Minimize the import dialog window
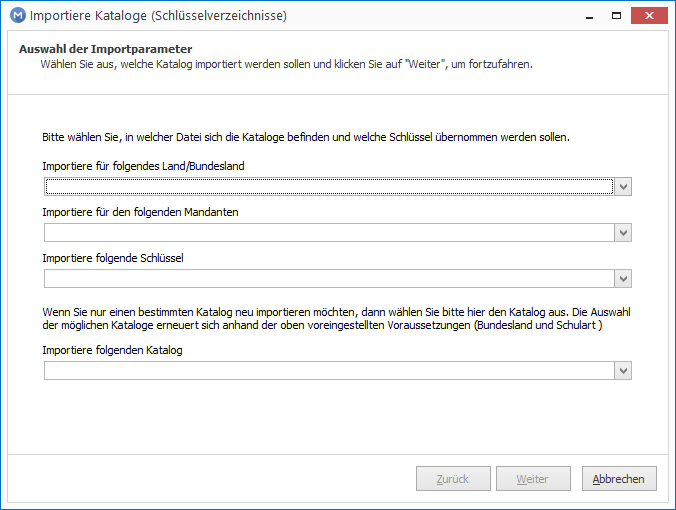The image size is (676, 510). coord(590,16)
